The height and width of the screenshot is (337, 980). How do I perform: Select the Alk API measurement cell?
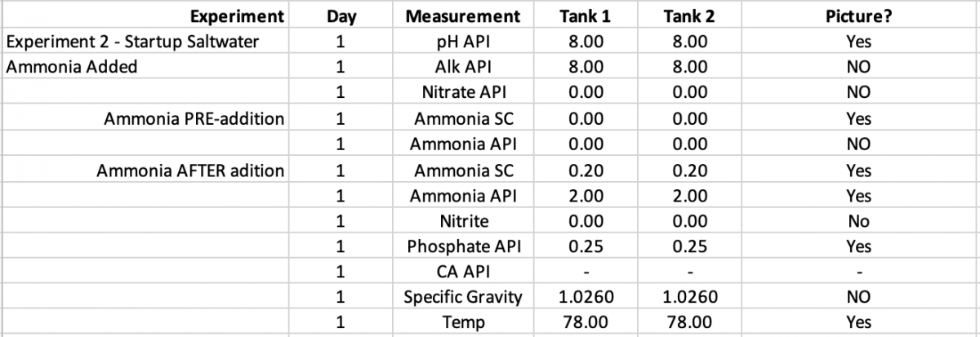coord(462,67)
